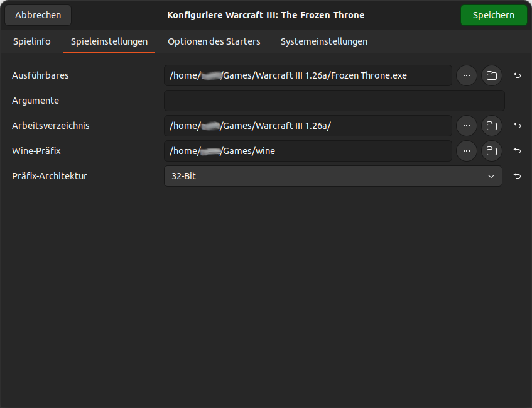This screenshot has width=532, height=408.
Task: Save configuration with the Speichern button
Action: tap(493, 15)
